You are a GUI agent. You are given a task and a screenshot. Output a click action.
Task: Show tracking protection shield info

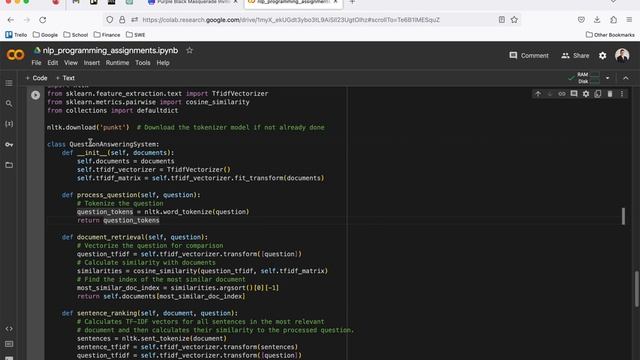[x=109, y=20]
